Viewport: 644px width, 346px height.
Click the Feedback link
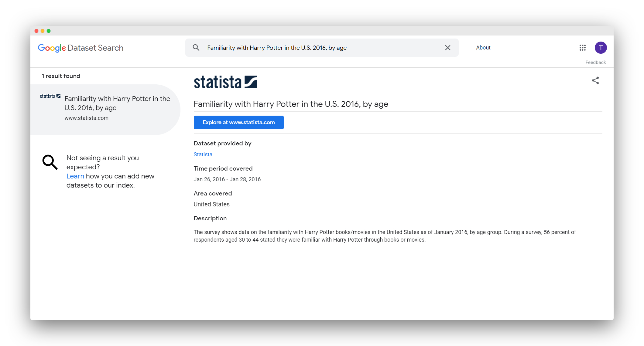[x=595, y=62]
